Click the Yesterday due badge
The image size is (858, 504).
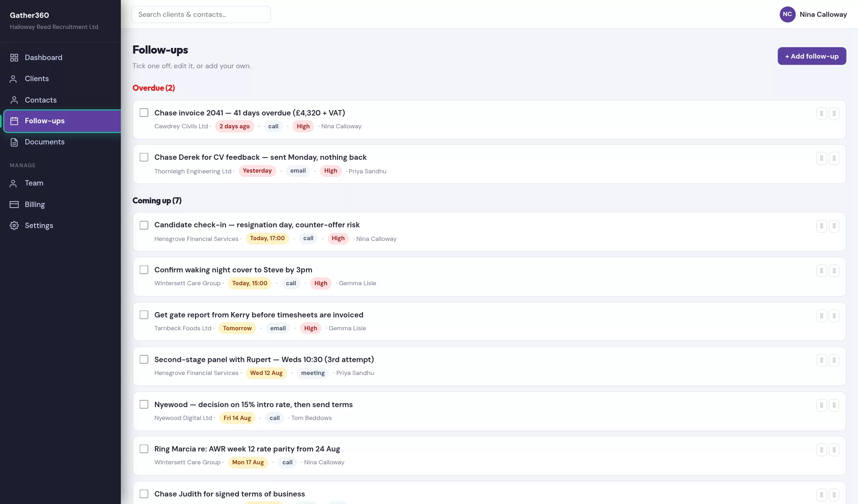257,171
